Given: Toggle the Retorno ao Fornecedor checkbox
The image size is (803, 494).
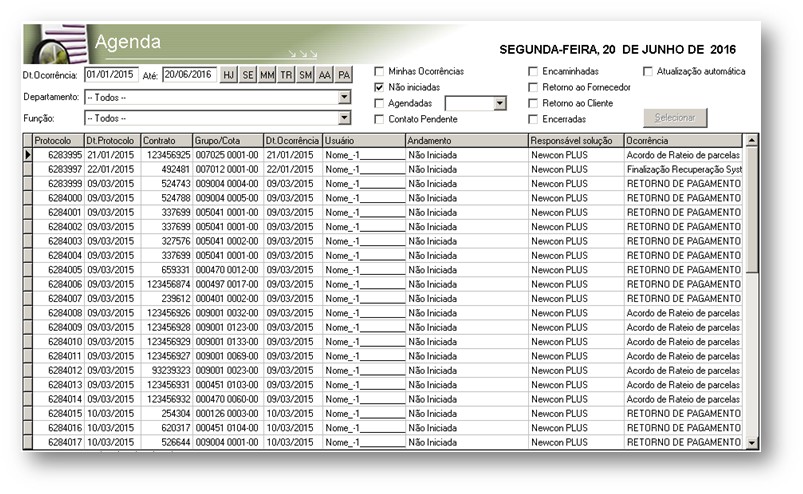Looking at the screenshot, I should tap(533, 87).
